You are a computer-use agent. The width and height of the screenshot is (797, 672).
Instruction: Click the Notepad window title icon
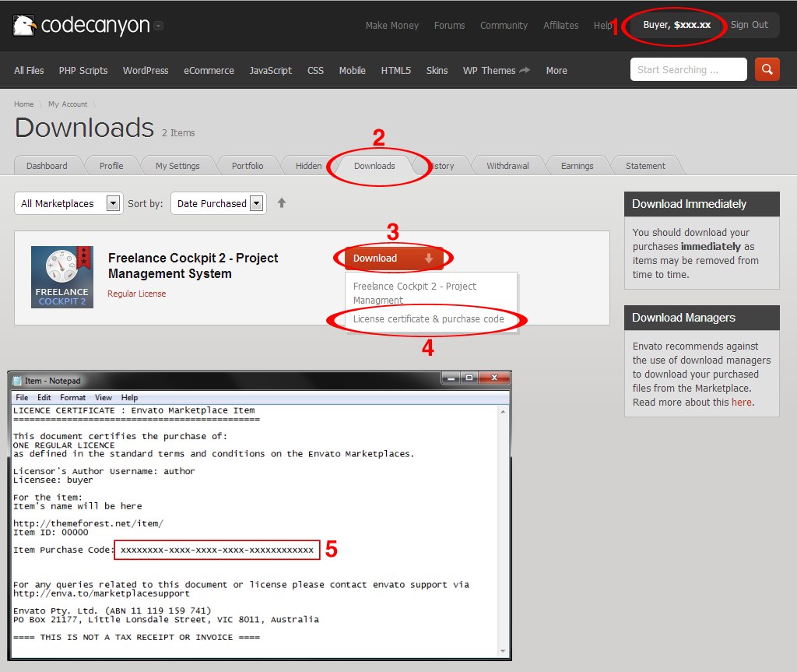[x=17, y=380]
